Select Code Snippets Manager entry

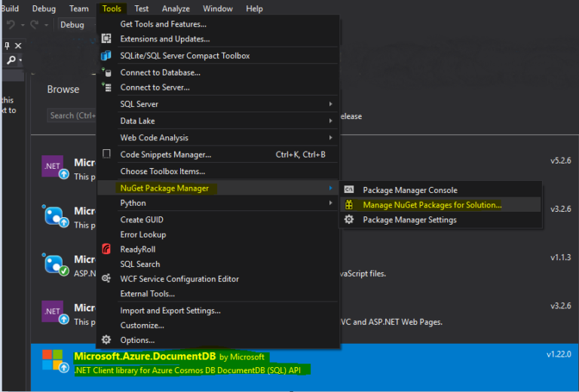[x=218, y=155]
